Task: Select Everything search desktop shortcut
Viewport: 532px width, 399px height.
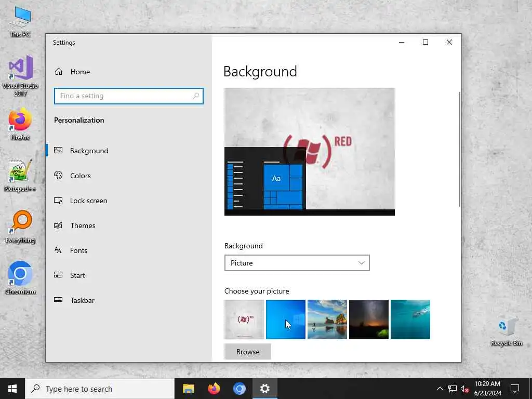Action: point(20,227)
